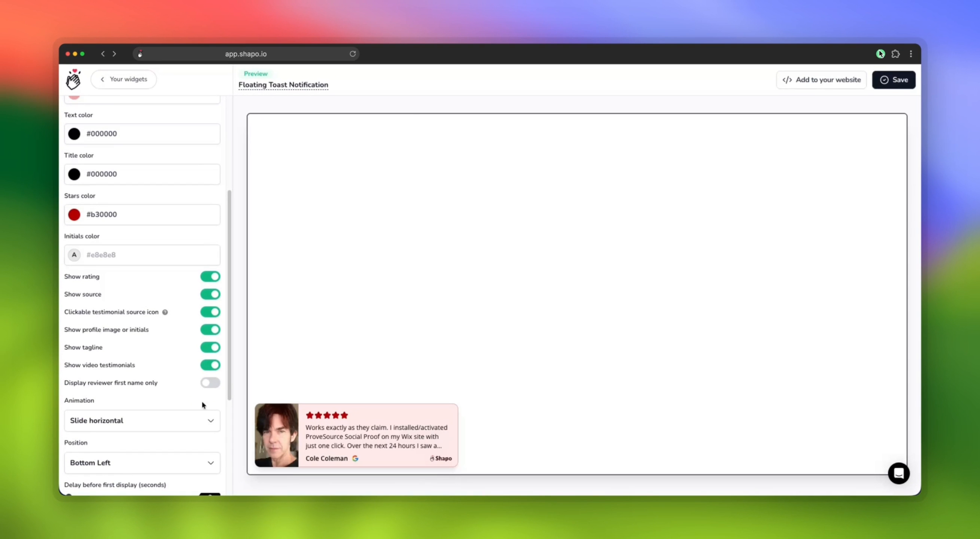
Task: Click the Google source icon next to Cole Coleman
Action: point(355,458)
